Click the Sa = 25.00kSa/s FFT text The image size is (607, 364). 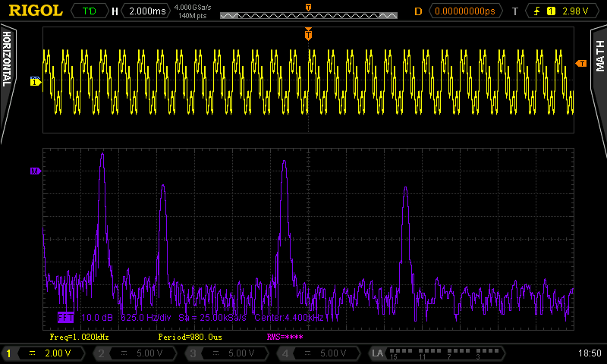point(212,318)
